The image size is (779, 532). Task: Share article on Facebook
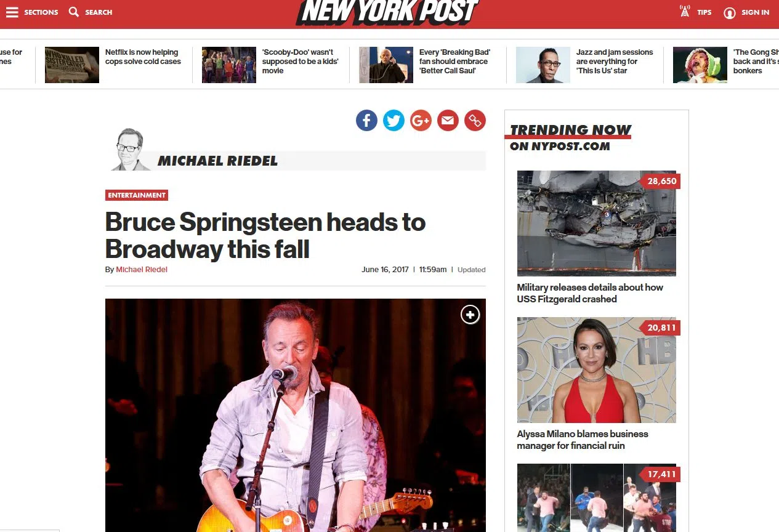click(366, 121)
